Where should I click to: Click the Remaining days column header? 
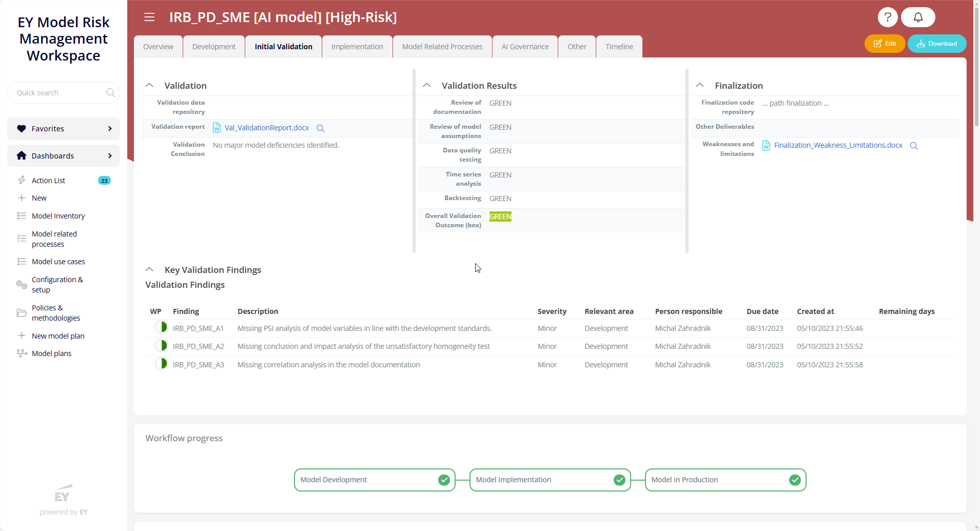[x=907, y=311]
